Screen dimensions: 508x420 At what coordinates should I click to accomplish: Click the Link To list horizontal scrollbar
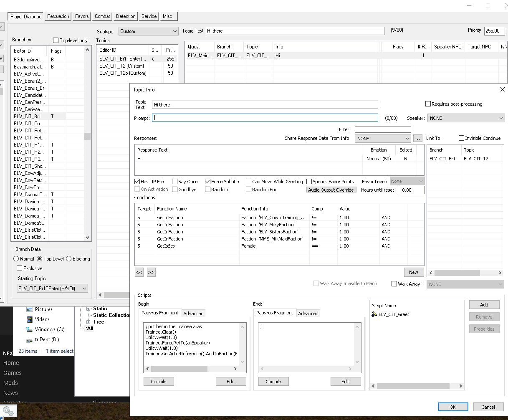[465, 273]
